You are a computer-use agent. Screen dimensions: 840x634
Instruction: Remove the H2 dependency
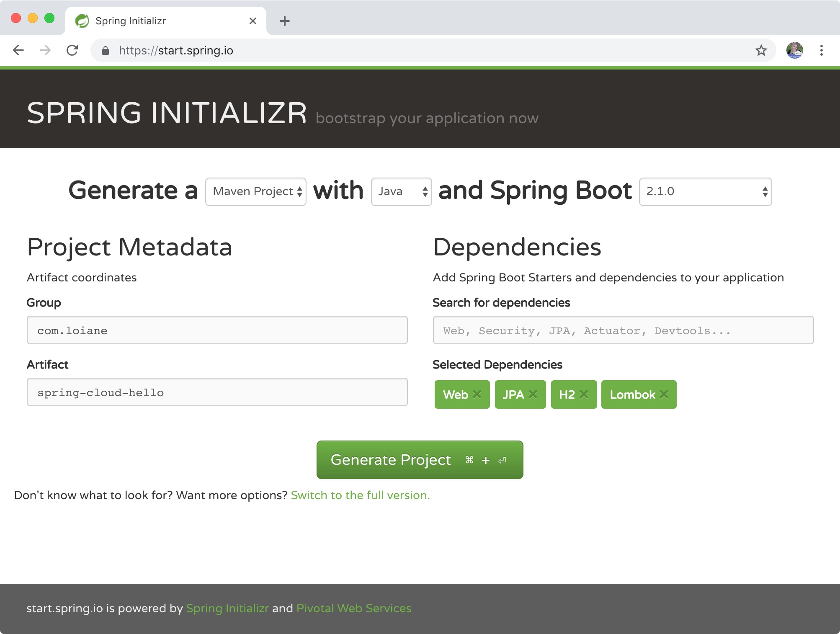(x=584, y=394)
